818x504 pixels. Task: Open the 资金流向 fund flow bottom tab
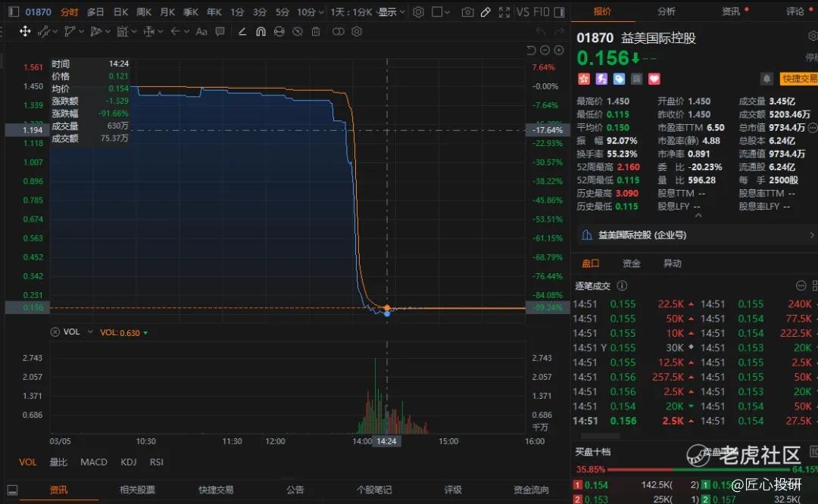coord(531,490)
